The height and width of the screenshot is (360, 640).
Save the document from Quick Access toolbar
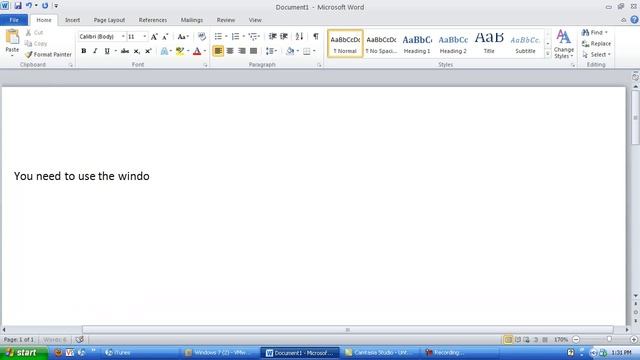(18, 6)
